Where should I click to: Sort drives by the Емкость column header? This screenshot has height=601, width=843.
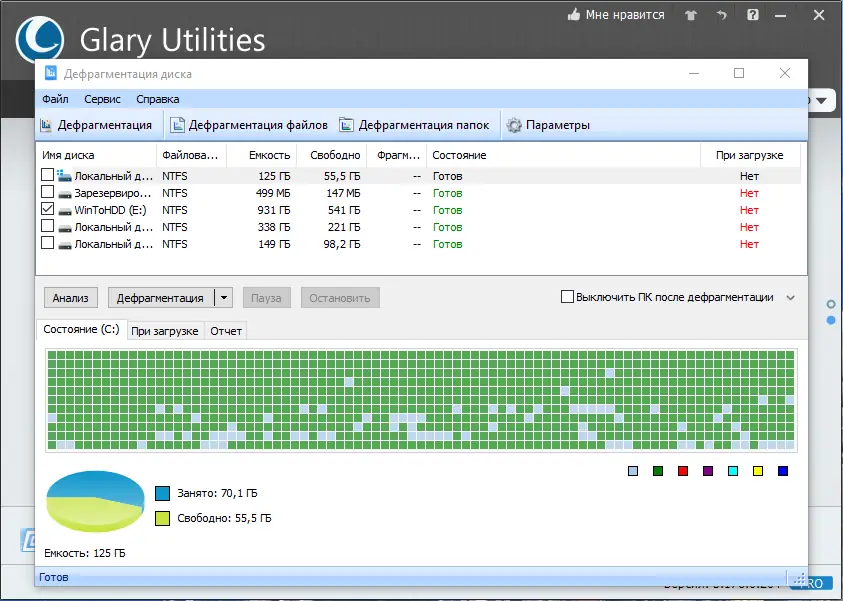tap(270, 155)
